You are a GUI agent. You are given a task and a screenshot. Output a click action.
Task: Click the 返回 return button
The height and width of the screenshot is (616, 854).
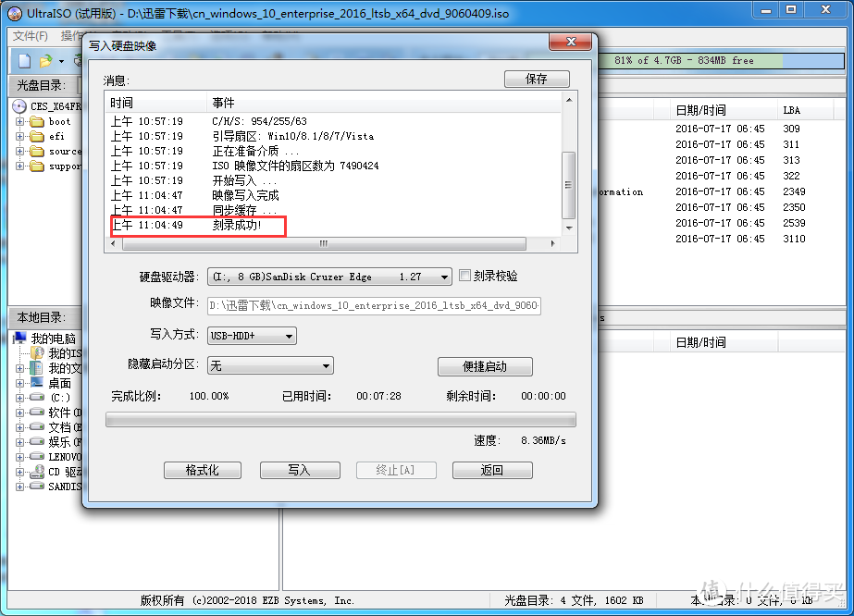tap(492, 470)
